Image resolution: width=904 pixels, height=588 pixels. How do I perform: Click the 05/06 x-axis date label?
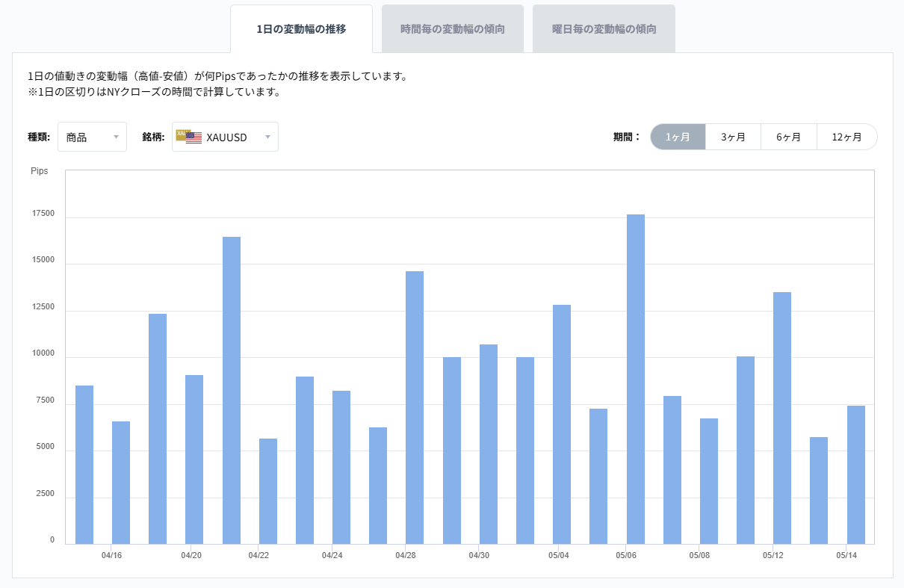click(x=626, y=555)
